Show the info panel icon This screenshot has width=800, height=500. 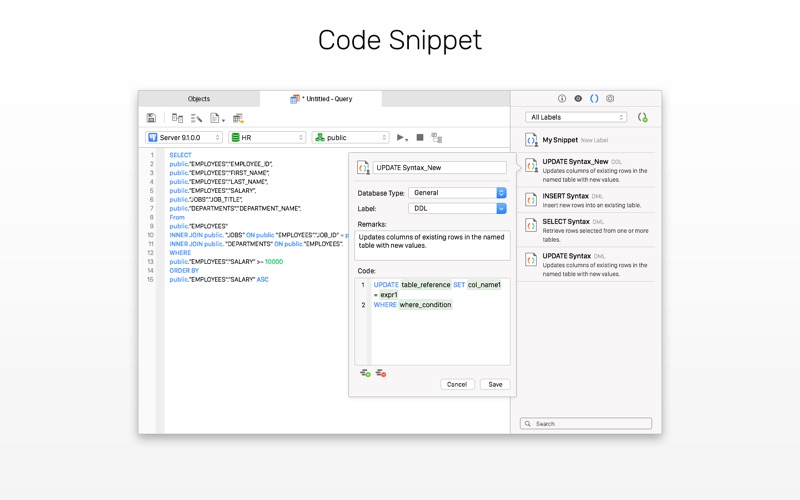pos(562,98)
